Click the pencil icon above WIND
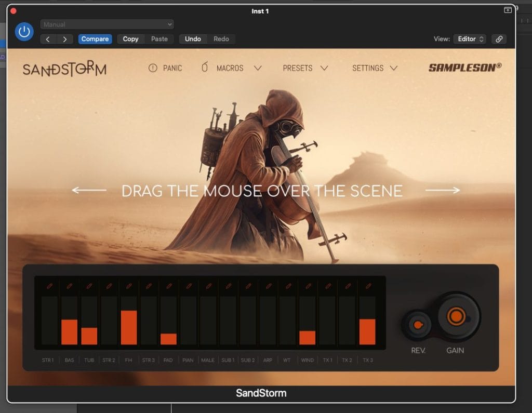The width and height of the screenshot is (532, 413). pyautogui.click(x=308, y=286)
